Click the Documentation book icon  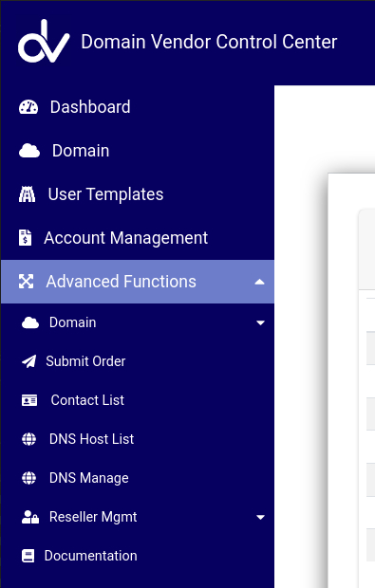point(28,556)
